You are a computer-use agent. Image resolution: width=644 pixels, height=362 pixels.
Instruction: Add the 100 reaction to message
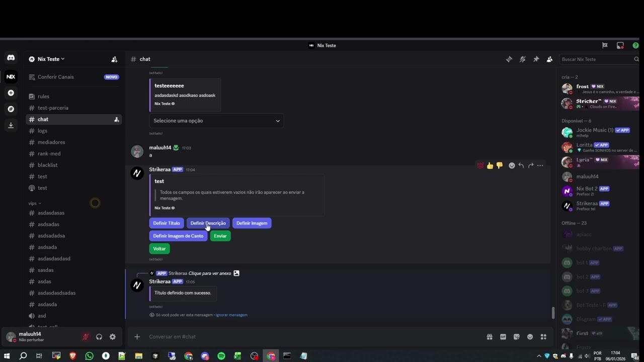(x=480, y=165)
